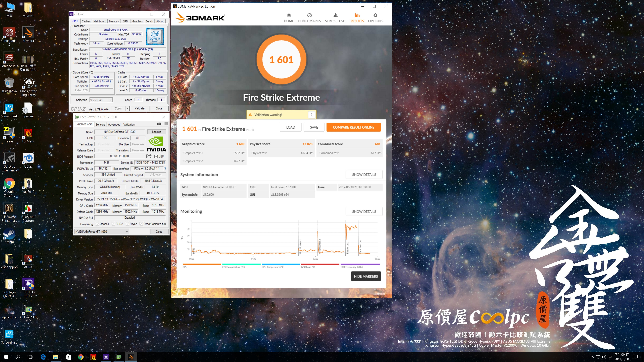Click the LOAD result button
Image resolution: width=644 pixels, height=362 pixels.
click(x=290, y=127)
